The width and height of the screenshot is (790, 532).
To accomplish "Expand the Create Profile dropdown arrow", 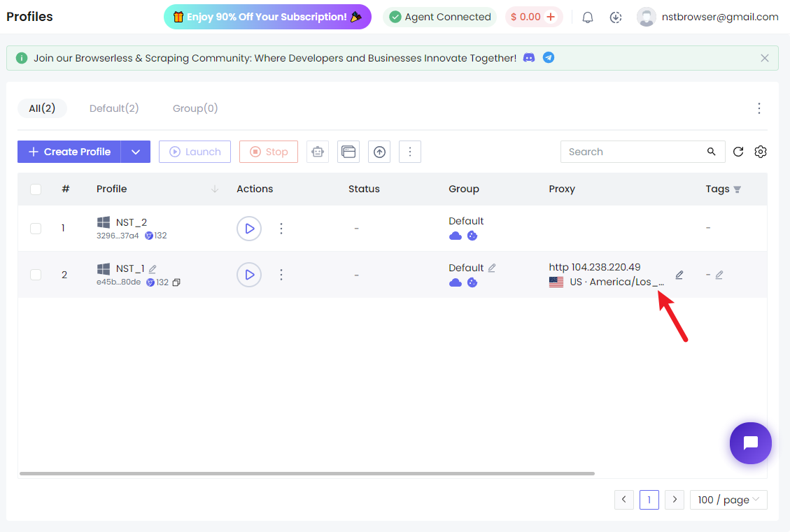I will (135, 152).
